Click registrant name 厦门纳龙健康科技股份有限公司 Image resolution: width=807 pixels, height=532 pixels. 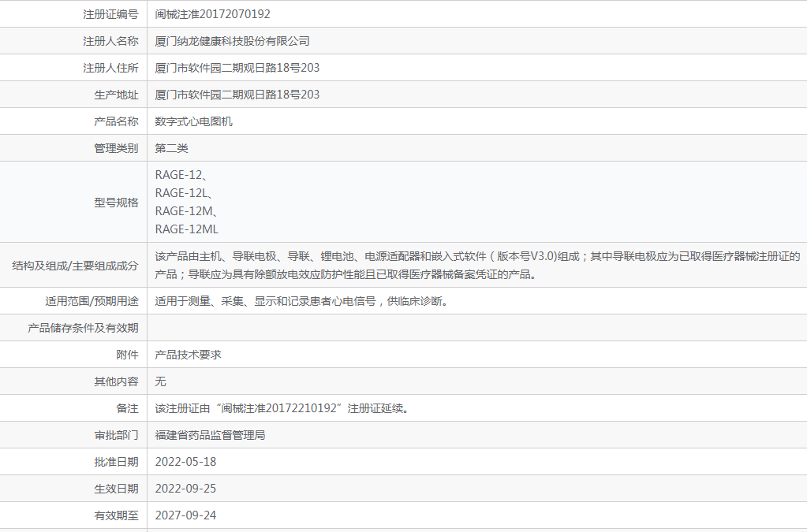click(232, 41)
